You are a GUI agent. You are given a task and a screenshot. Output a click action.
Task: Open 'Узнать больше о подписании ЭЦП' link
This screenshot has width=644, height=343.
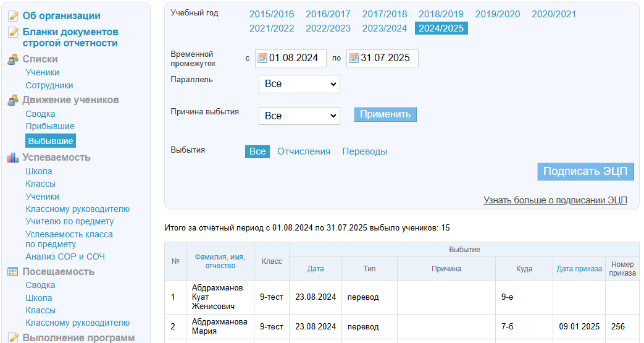pos(554,200)
